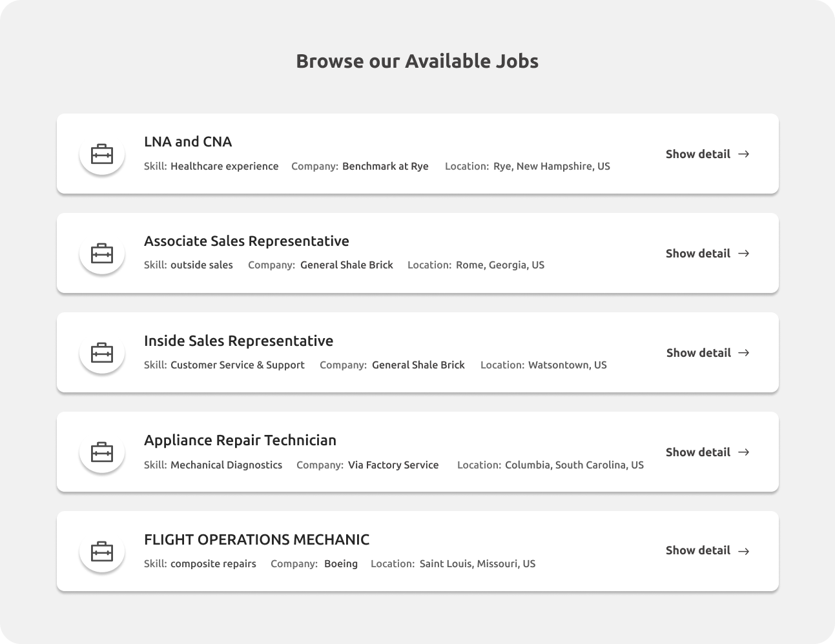Click the briefcase icon for LNA and CNA
This screenshot has height=644, width=835.
click(101, 154)
